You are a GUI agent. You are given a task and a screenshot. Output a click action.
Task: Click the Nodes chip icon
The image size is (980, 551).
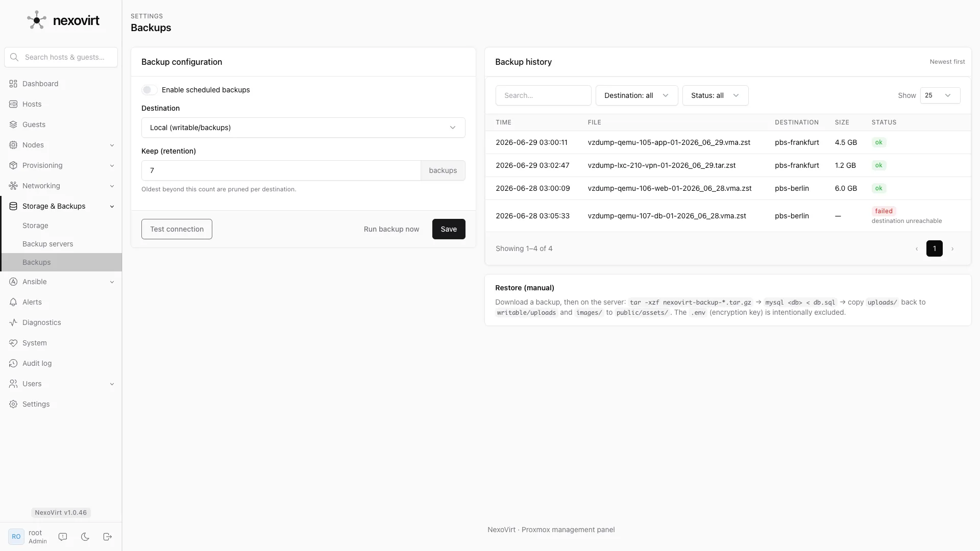point(13,145)
